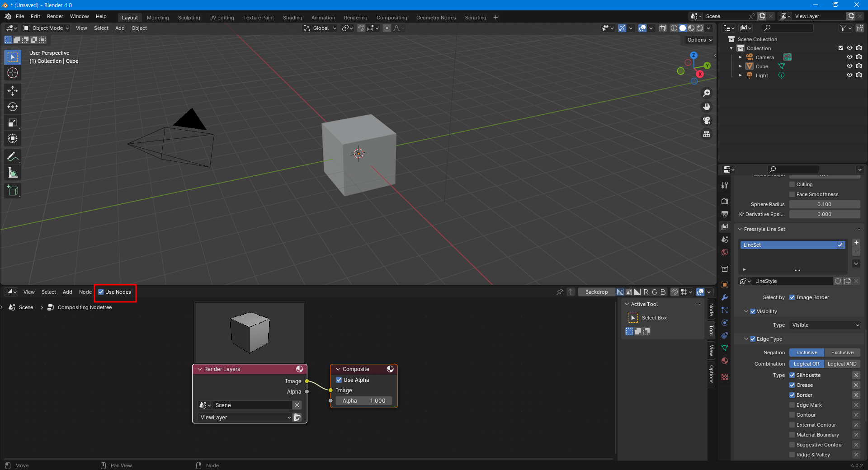Viewport: 868px width, 470px height.
Task: Activate the Scale tool
Action: pyautogui.click(x=13, y=122)
